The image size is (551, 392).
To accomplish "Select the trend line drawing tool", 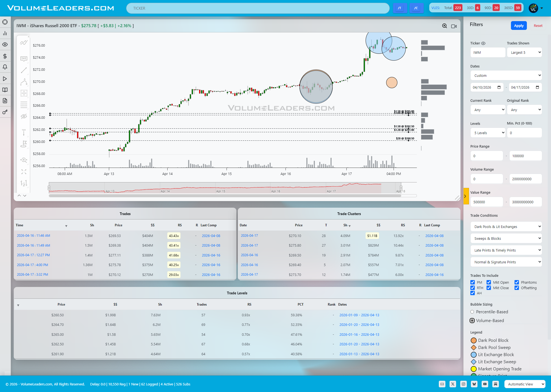I will (x=24, y=70).
